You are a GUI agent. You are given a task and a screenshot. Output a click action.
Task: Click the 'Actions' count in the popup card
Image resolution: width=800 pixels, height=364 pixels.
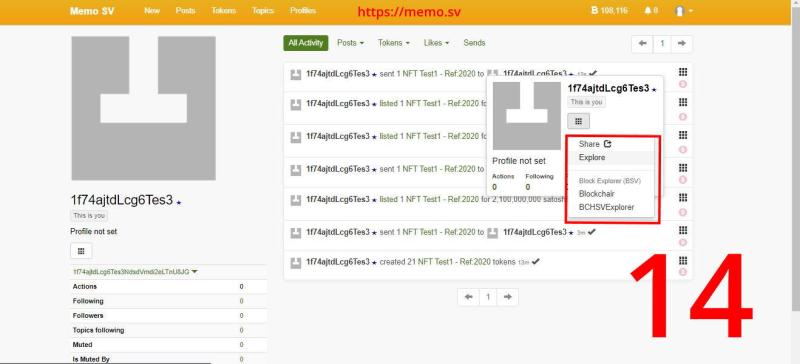(x=494, y=187)
